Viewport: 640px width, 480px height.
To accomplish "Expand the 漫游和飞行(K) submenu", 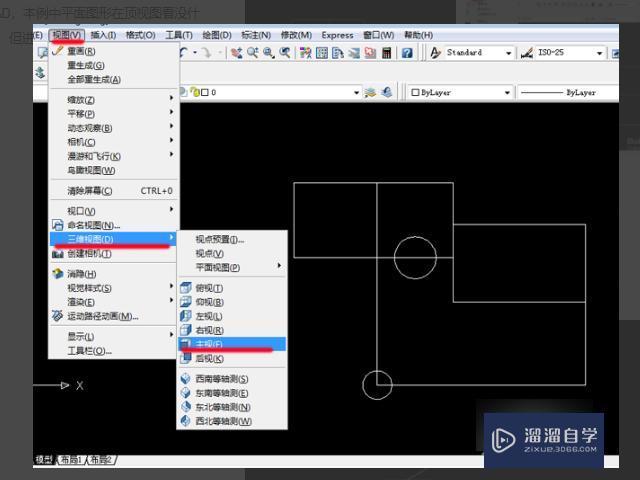I will tap(113, 156).
